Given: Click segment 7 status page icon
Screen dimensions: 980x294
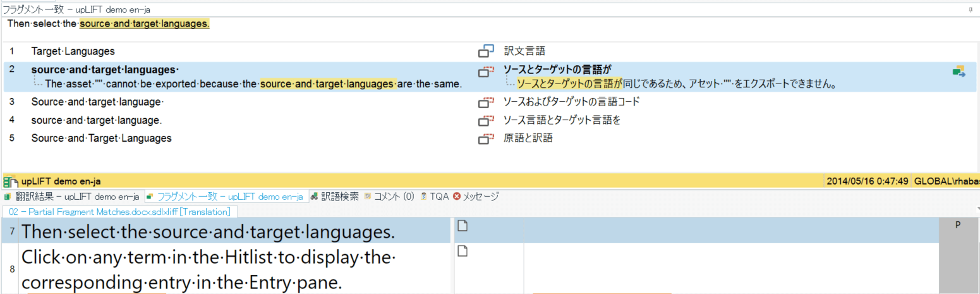Looking at the screenshot, I should pyautogui.click(x=463, y=226).
